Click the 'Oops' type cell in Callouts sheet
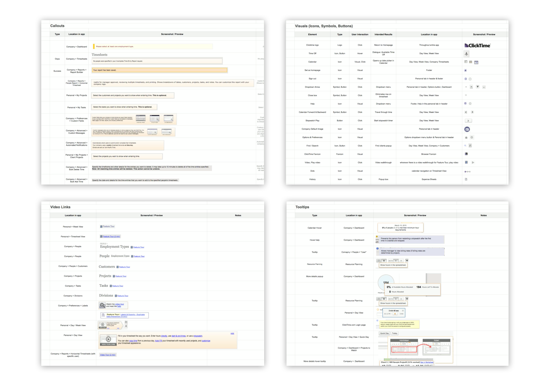Screen dimensions: 547x392 tap(57, 59)
